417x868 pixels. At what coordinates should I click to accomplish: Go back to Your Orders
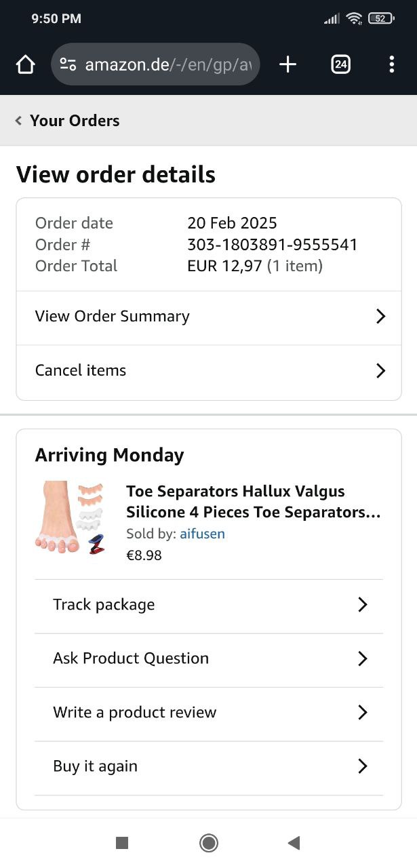click(x=68, y=121)
